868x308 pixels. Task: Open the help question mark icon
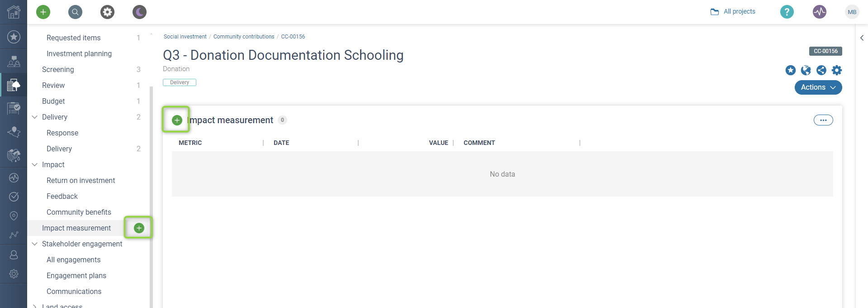point(787,12)
